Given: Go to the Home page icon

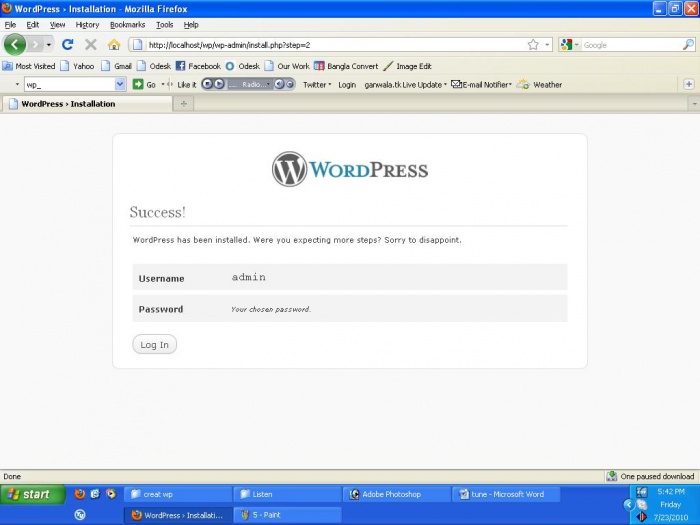Looking at the screenshot, I should (x=114, y=45).
